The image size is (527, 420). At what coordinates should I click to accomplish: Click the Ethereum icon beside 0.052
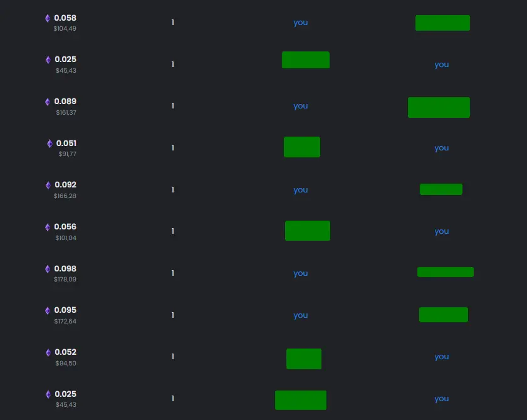pyautogui.click(x=48, y=352)
